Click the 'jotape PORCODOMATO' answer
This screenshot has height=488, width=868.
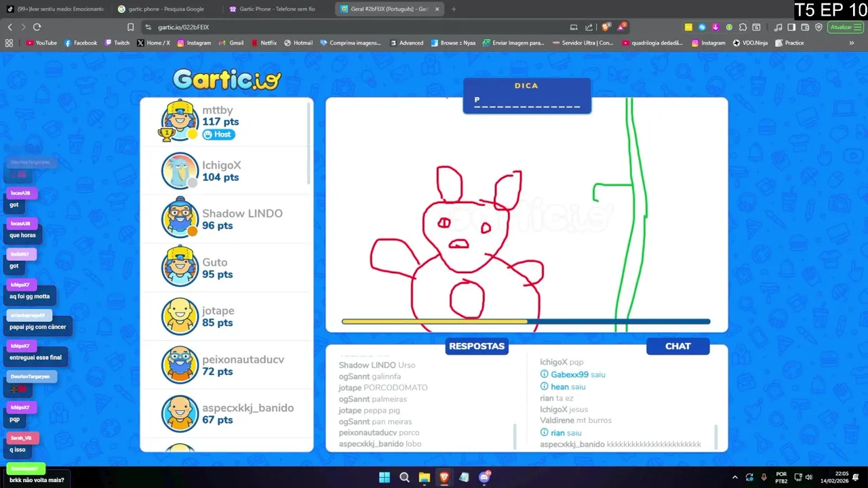pyautogui.click(x=383, y=388)
